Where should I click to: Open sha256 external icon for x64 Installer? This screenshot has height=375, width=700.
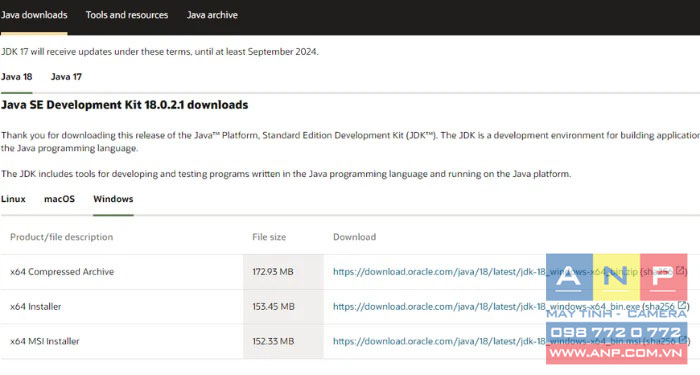click(x=682, y=305)
